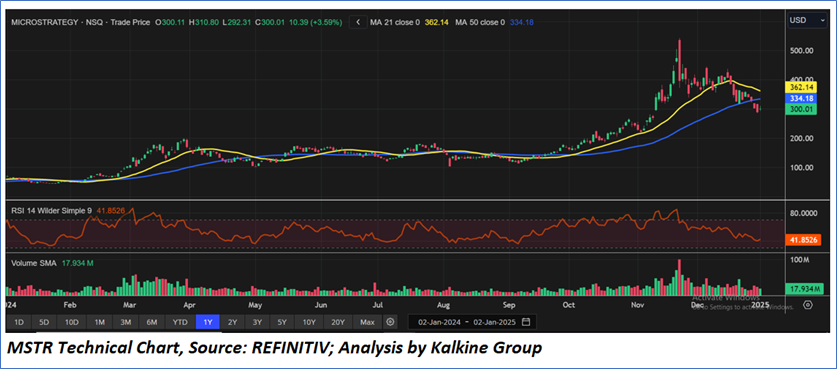Select the 10Y time range

[x=309, y=322]
